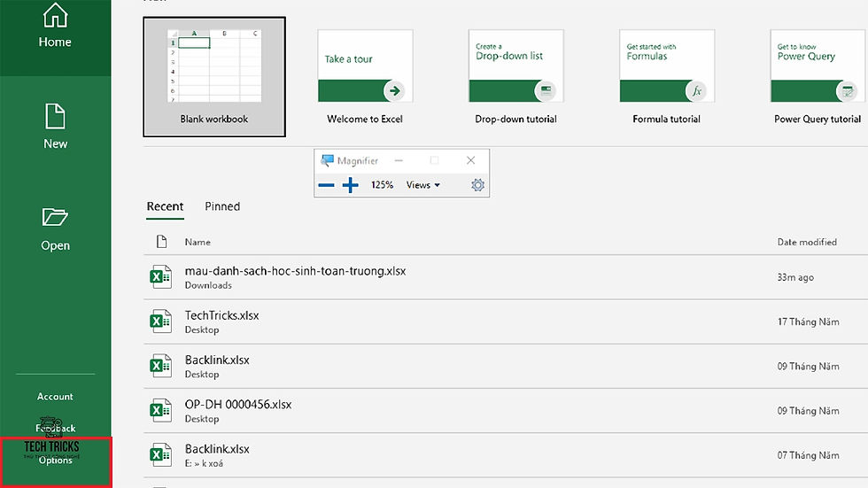Screen dimensions: 868x488
Task: Expand the Magnifier Views dropdown
Action: [x=423, y=185]
